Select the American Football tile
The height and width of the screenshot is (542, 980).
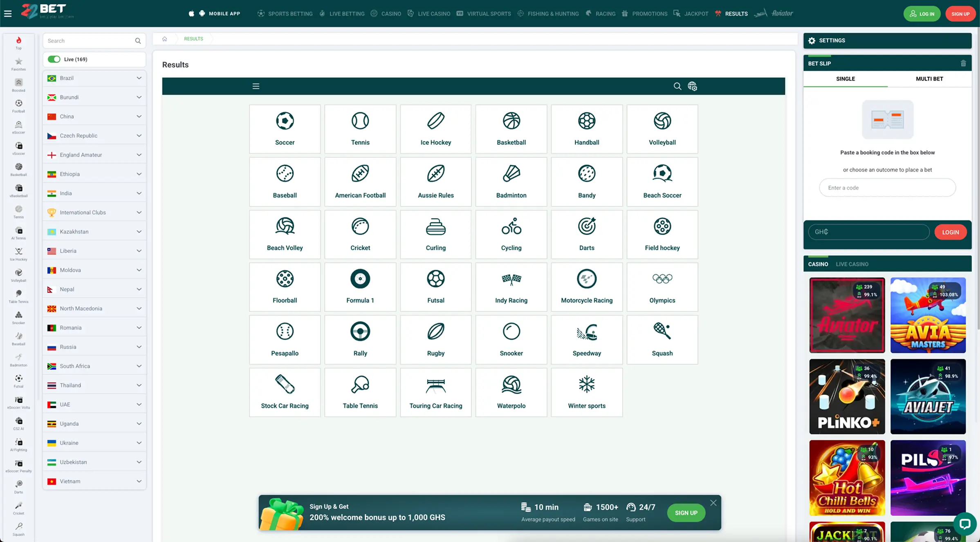(360, 181)
